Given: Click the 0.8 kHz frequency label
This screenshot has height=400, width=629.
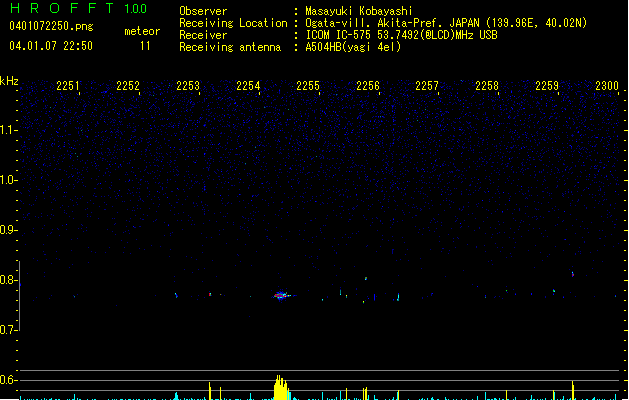Looking at the screenshot, I should [8, 280].
